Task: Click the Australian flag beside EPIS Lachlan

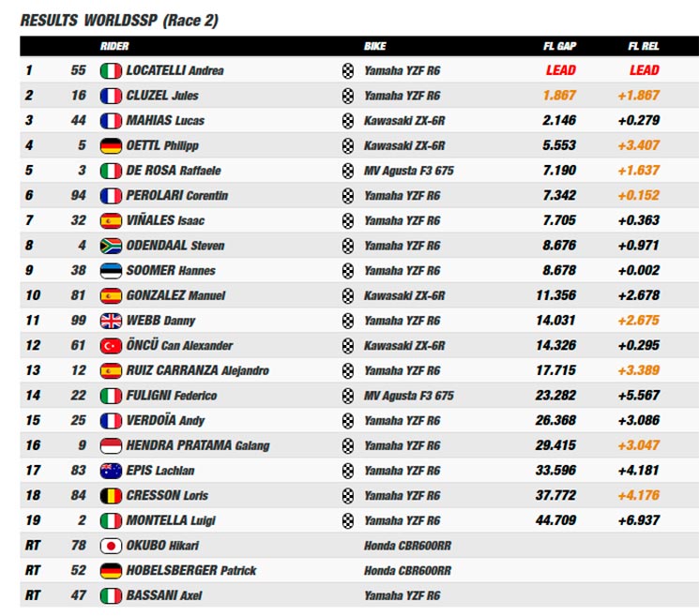Action: (x=111, y=471)
